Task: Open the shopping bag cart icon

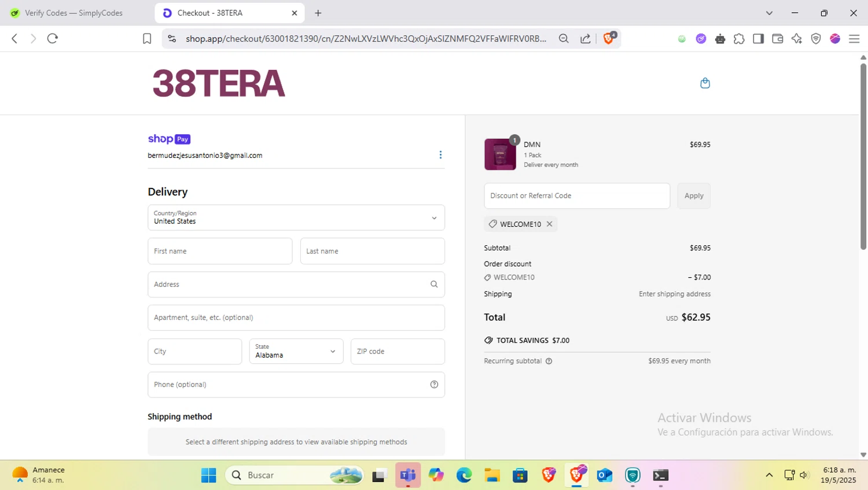Action: pyautogui.click(x=705, y=83)
